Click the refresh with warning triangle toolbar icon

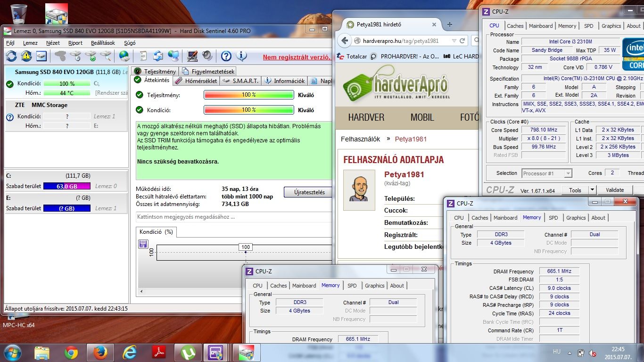pos(26,57)
